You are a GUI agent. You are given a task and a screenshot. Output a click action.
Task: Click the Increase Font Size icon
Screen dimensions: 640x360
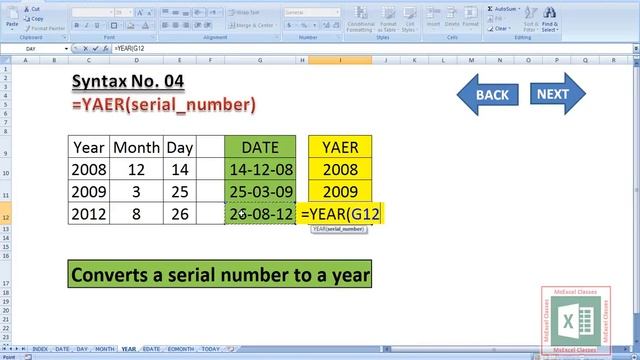pyautogui.click(x=140, y=13)
